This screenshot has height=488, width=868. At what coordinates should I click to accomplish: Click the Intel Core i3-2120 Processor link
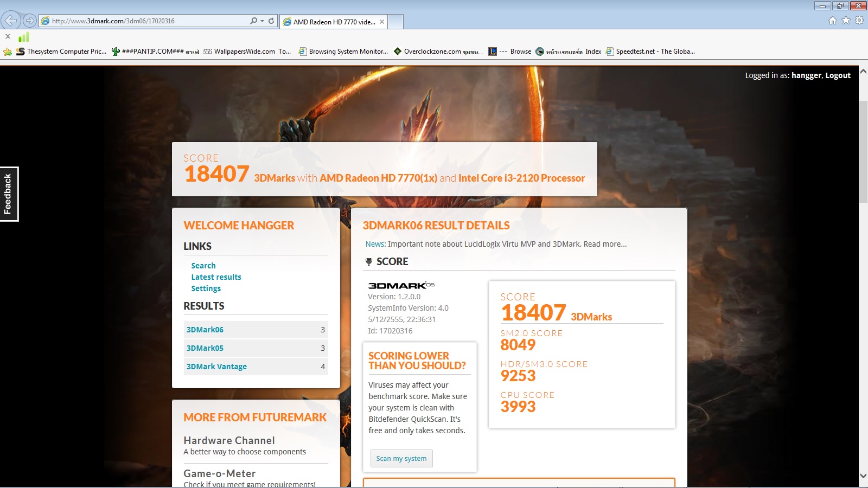[x=522, y=178]
